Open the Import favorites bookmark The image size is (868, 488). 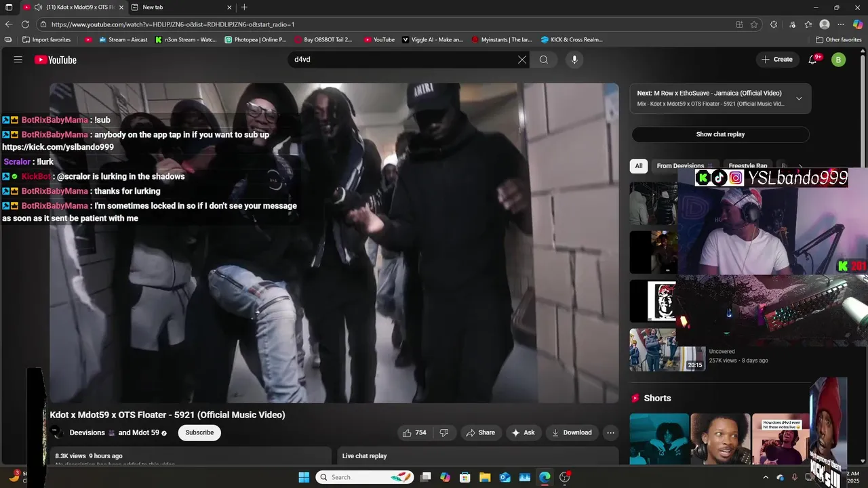click(x=46, y=39)
